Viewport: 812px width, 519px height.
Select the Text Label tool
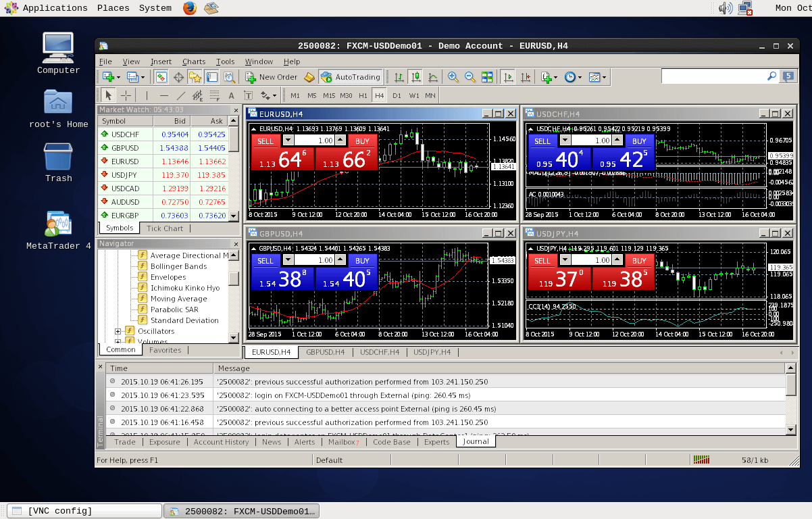248,95
